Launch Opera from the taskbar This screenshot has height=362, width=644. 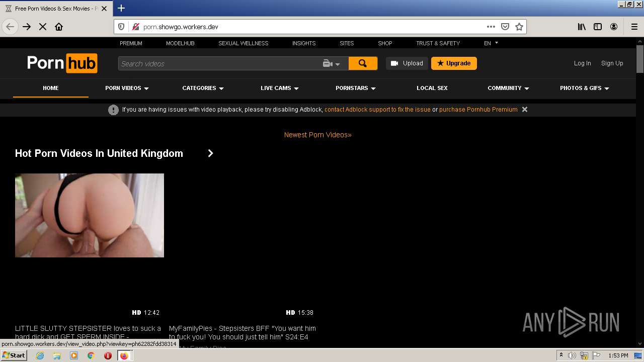point(108,355)
